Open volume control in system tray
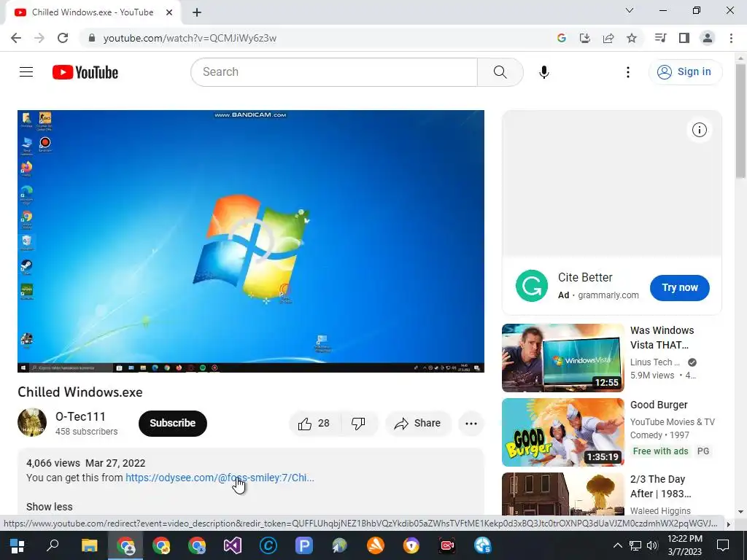This screenshot has height=560, width=747. tap(652, 545)
